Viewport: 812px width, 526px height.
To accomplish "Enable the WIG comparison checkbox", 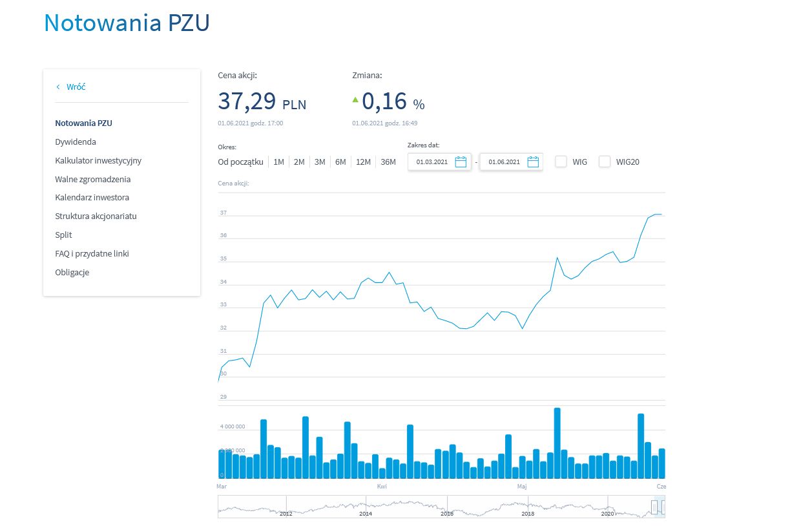I will (x=561, y=162).
